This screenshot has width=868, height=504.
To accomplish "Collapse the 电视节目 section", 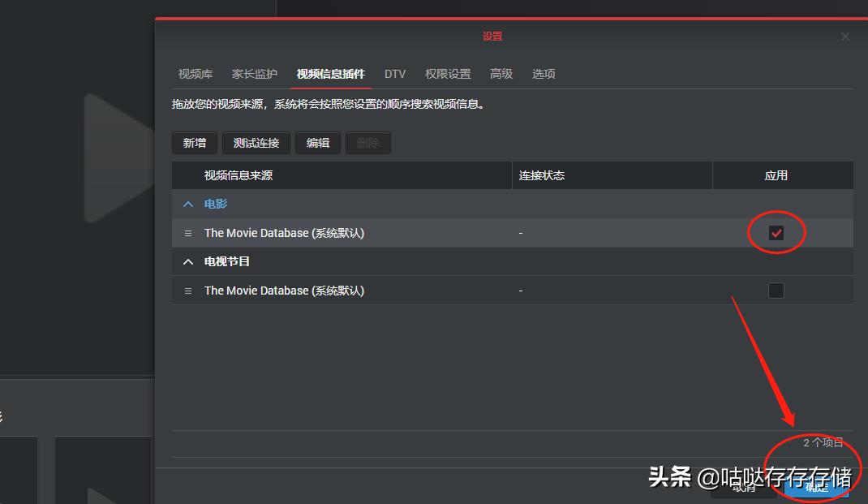I will 188,261.
